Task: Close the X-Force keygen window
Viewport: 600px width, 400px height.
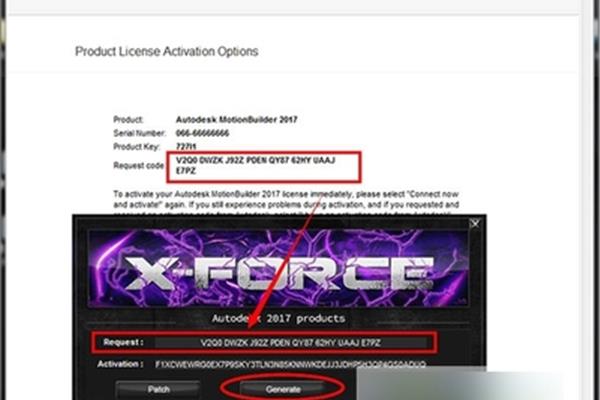Action: [474, 224]
